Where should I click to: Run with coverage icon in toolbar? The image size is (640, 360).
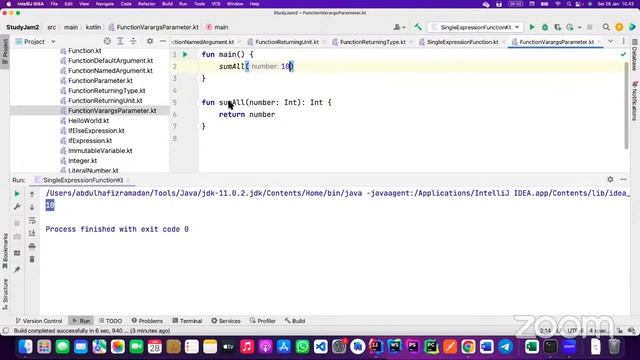coord(558,27)
